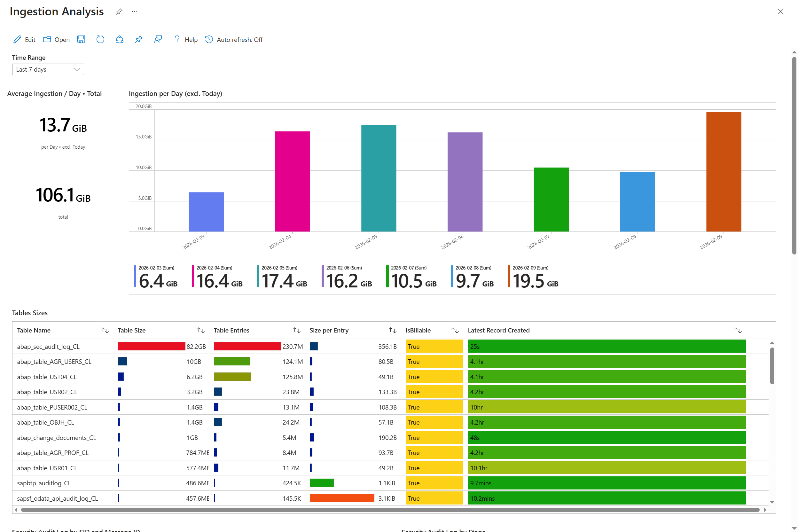The width and height of the screenshot is (798, 532).
Task: Click the Edit pencil icon
Action: point(17,39)
